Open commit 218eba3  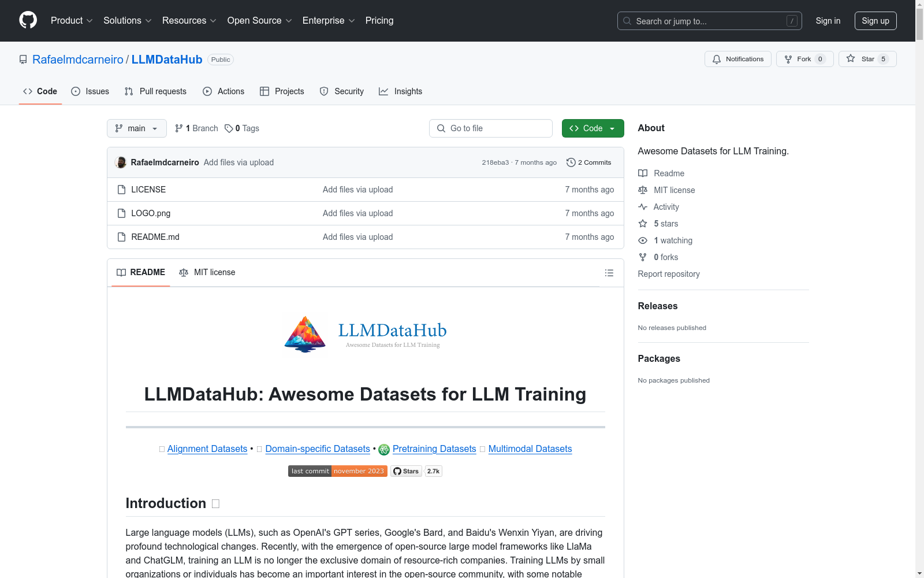point(495,162)
